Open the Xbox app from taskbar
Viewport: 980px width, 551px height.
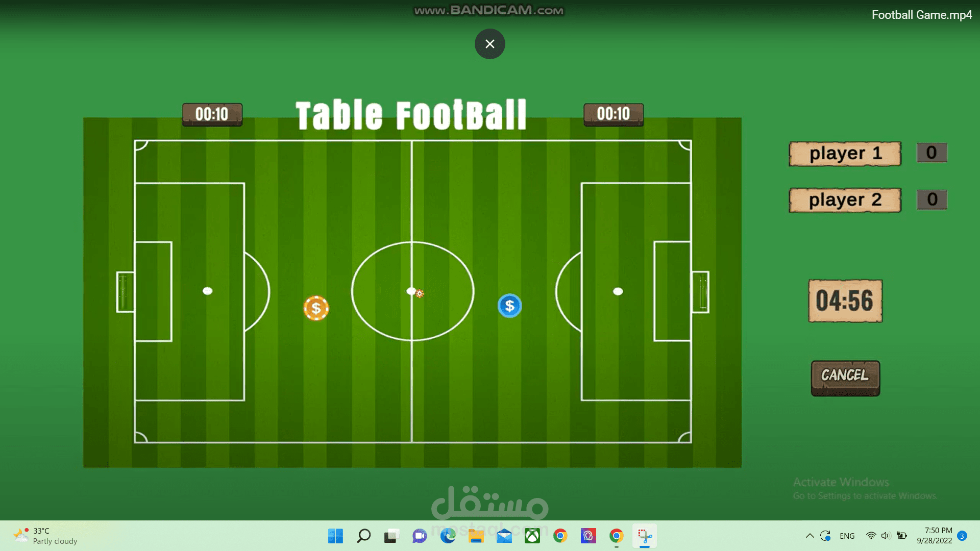pos(532,536)
